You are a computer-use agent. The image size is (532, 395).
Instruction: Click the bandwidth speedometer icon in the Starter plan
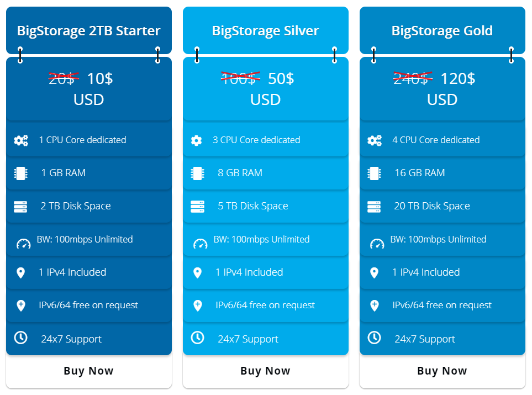tap(24, 244)
